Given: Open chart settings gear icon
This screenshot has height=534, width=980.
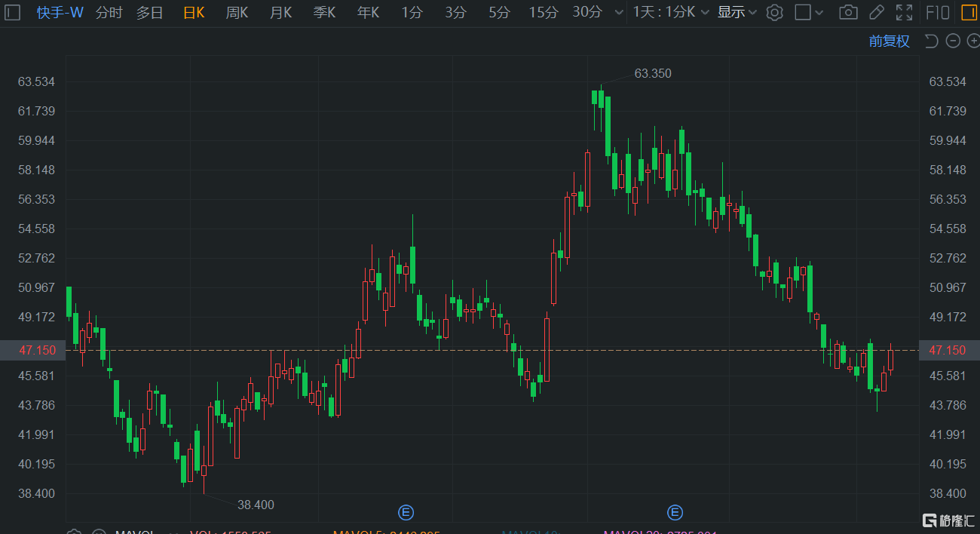Looking at the screenshot, I should (774, 12).
